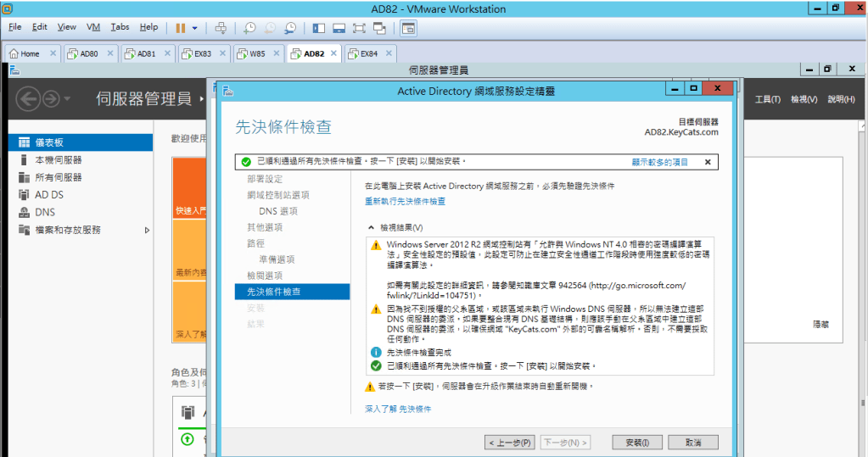Select the DNS icon in sidebar
The image size is (868, 457).
[x=24, y=212]
